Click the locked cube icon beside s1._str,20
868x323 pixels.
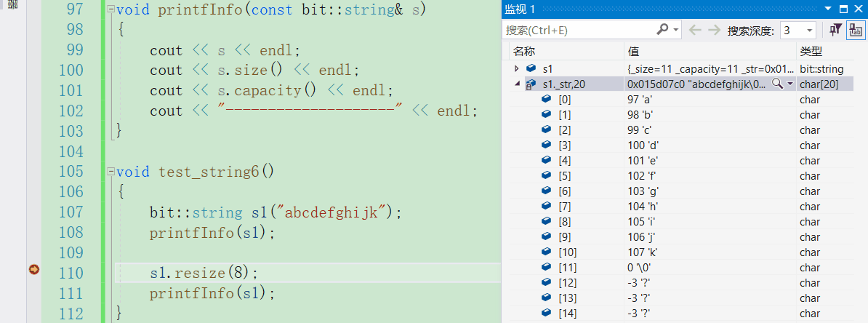tap(530, 84)
